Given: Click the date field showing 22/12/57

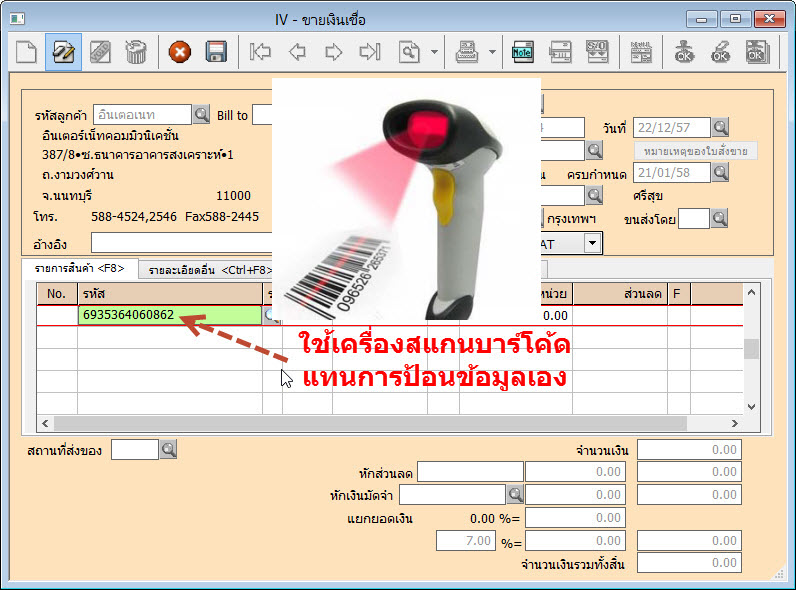Looking at the screenshot, I should click(671, 127).
